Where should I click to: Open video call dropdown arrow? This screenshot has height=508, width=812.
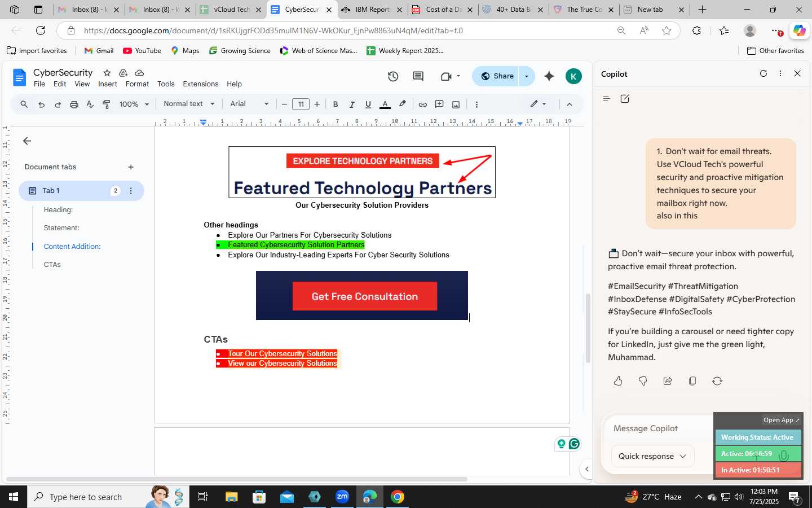click(x=458, y=76)
